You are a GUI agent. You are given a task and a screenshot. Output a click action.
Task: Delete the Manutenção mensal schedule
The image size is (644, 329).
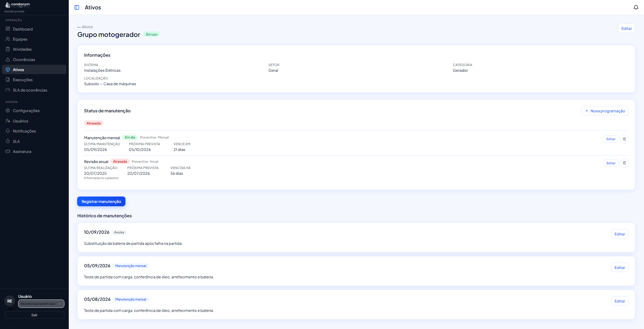tap(624, 139)
